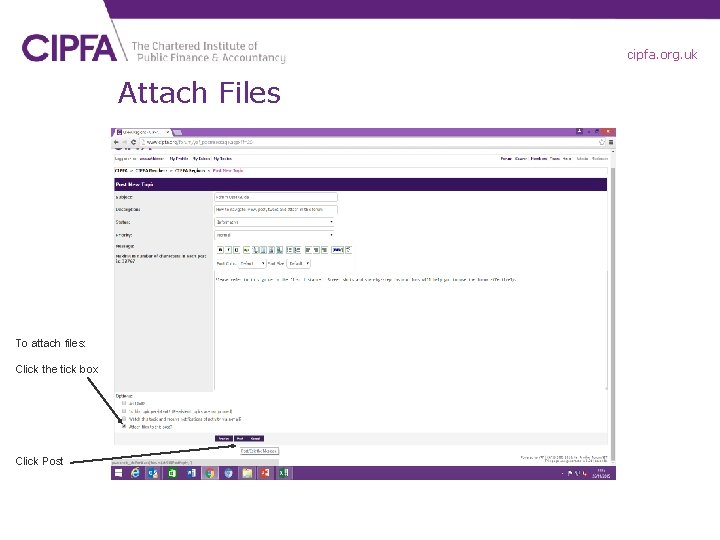
Task: Tick the second Options checkbox about topic
Action: pyautogui.click(x=124, y=411)
